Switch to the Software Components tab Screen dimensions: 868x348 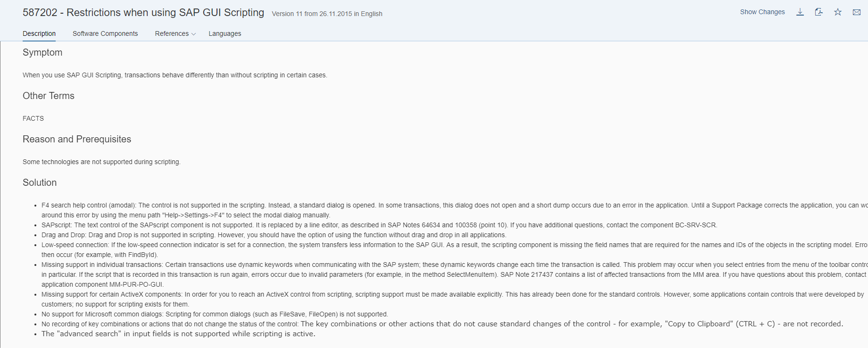tap(105, 33)
